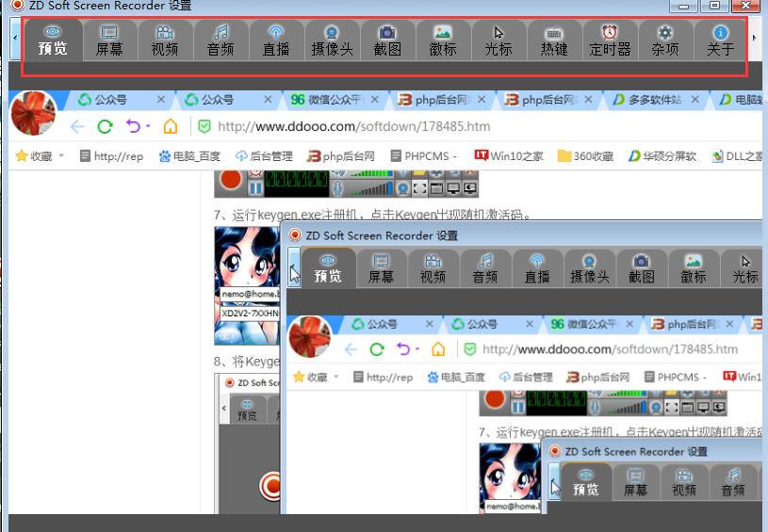Viewport: 768px width, 532px height.
Task: Click the orange home icon in the first preview
Action: tap(170, 126)
